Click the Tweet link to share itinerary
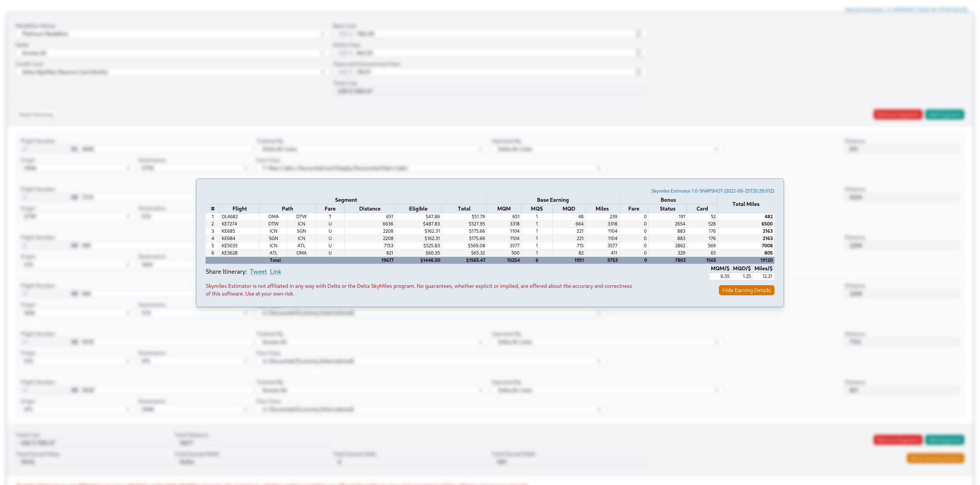980x485 pixels. 258,271
